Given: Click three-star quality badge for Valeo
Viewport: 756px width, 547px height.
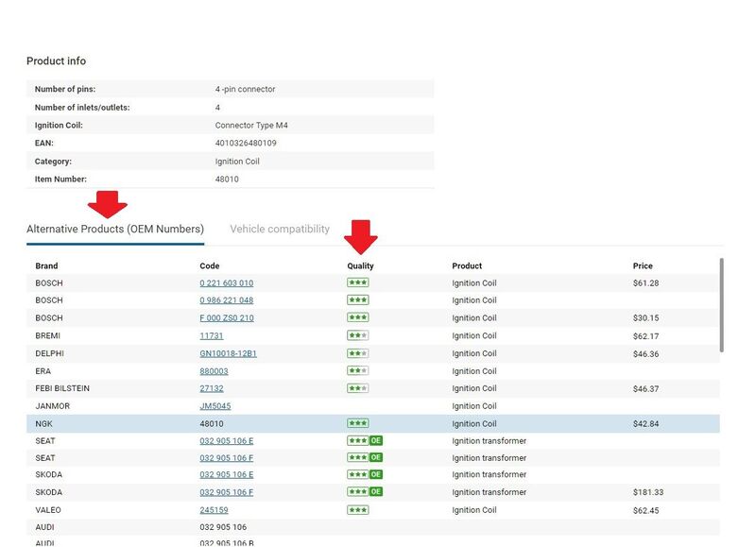Looking at the screenshot, I should (358, 510).
